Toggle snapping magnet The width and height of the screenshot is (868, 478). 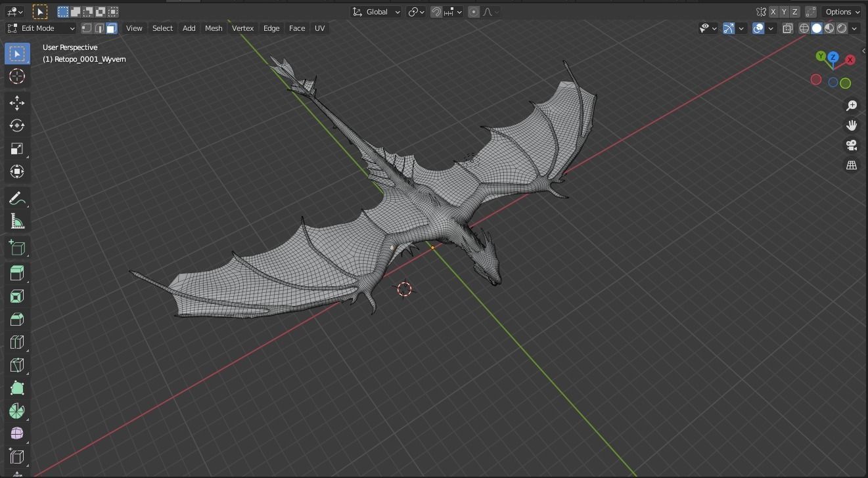click(x=436, y=12)
